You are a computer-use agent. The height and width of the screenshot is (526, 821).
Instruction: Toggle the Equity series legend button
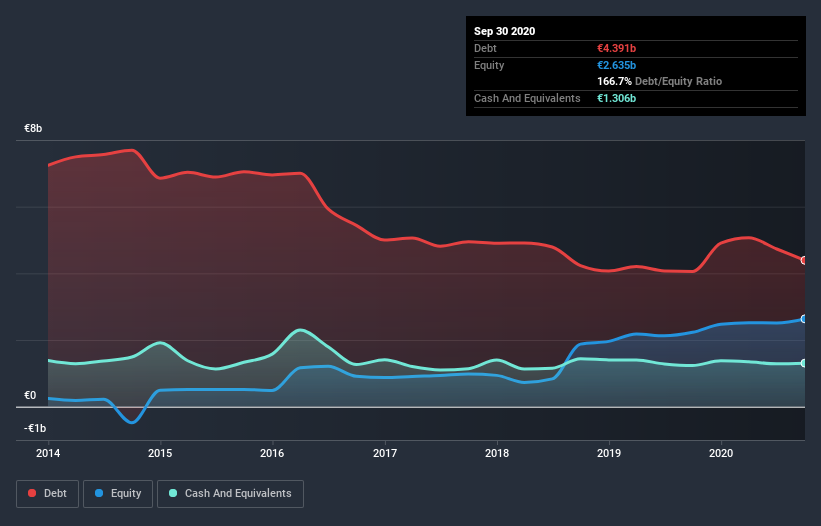118,494
